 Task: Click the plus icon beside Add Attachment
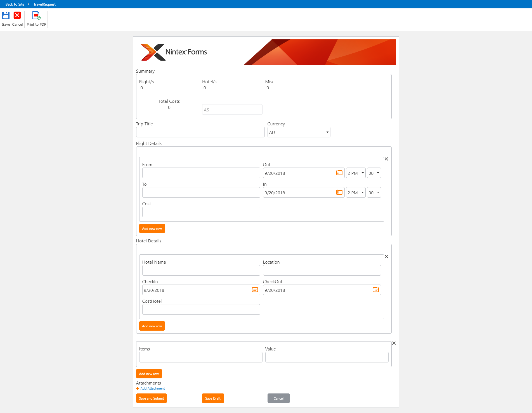138,388
